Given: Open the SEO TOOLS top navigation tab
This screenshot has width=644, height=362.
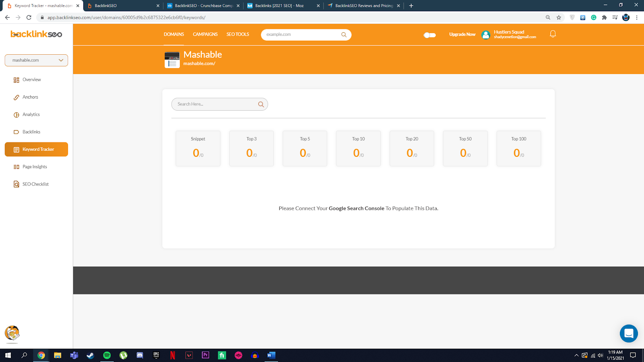Looking at the screenshot, I should (x=237, y=34).
